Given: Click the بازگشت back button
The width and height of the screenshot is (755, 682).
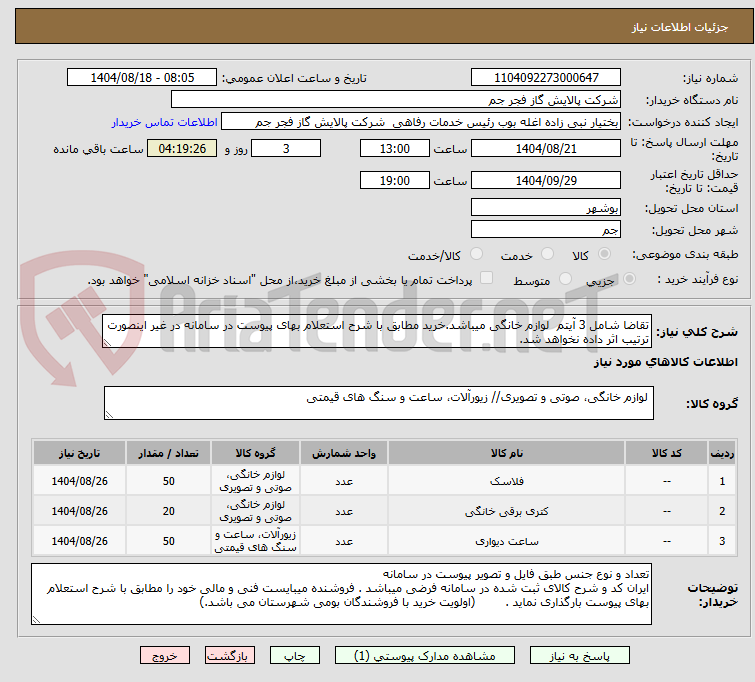Looking at the screenshot, I should point(231,656).
